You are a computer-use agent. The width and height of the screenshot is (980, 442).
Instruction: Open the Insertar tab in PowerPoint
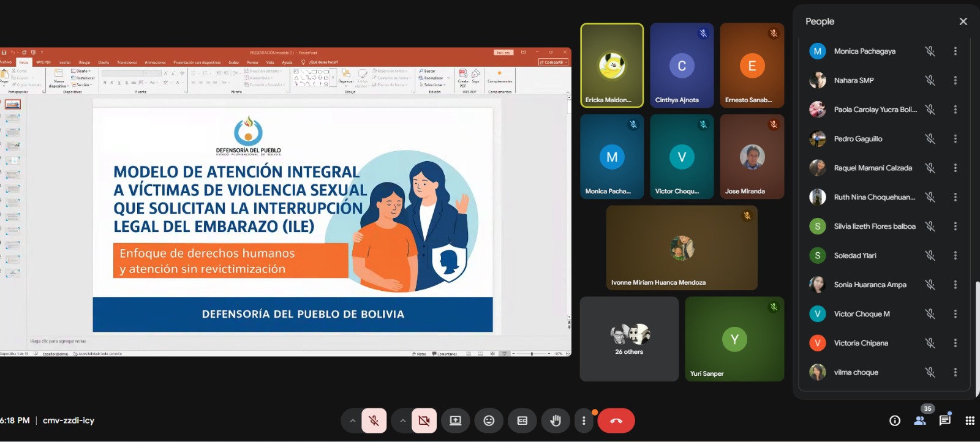pos(64,62)
